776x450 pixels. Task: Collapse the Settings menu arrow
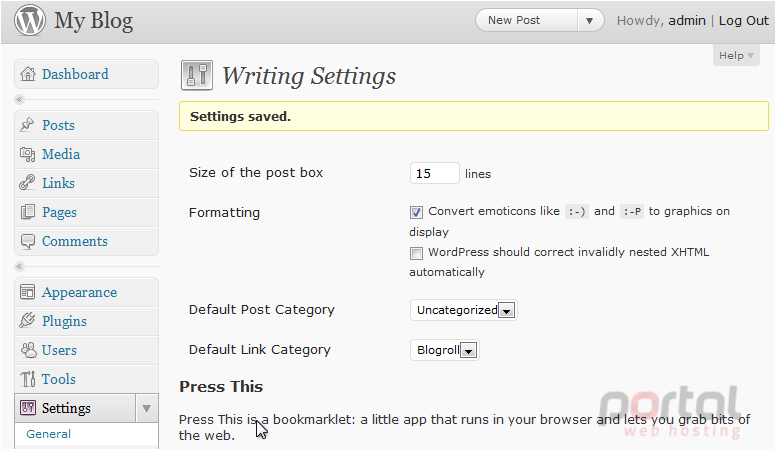[x=146, y=408]
